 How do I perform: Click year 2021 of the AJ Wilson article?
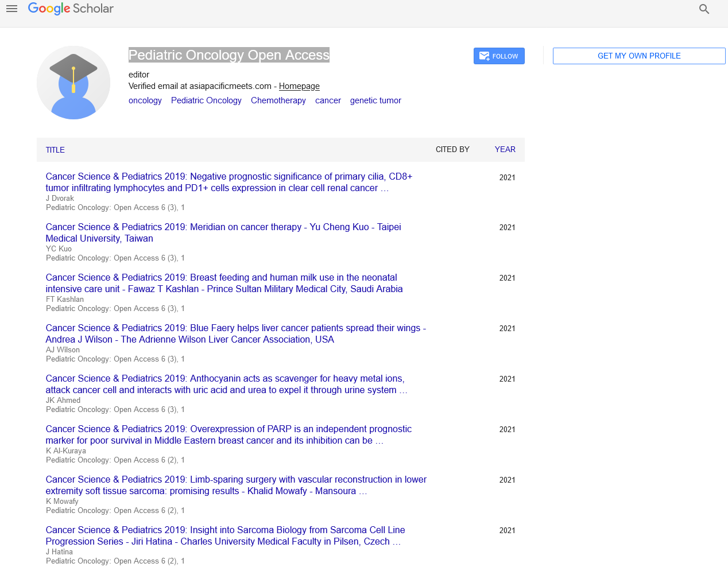coord(507,328)
